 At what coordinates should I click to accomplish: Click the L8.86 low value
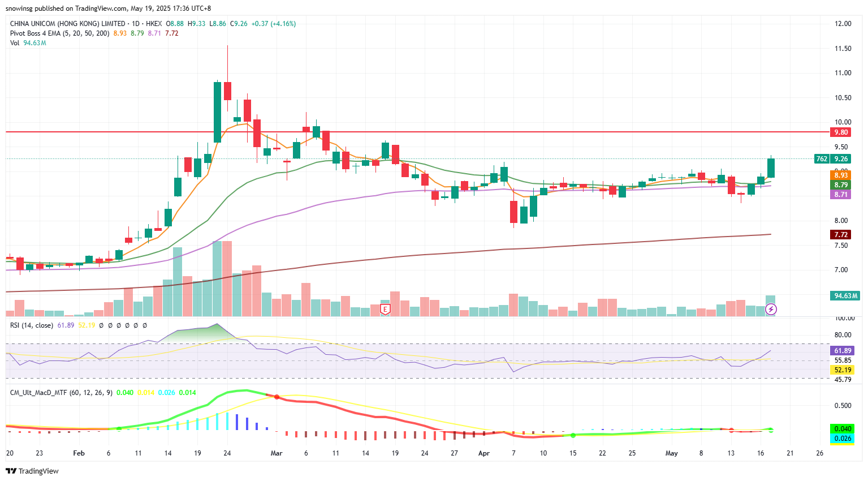[x=218, y=24]
